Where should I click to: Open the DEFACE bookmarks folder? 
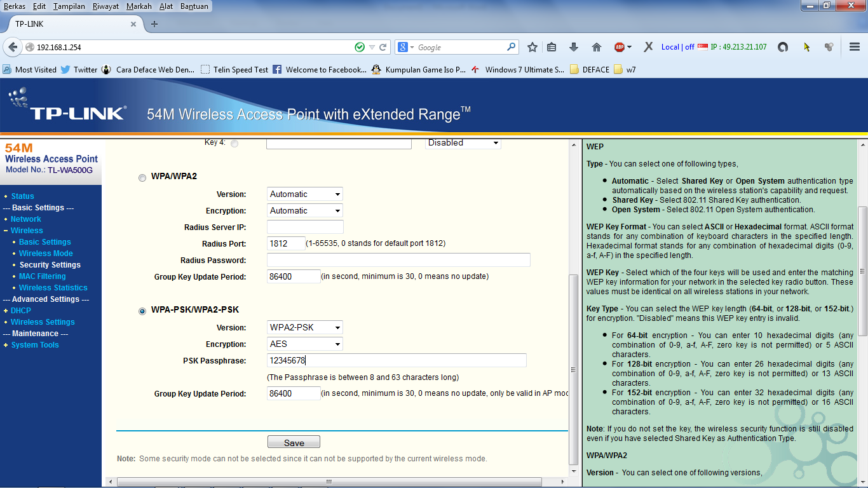tap(590, 69)
